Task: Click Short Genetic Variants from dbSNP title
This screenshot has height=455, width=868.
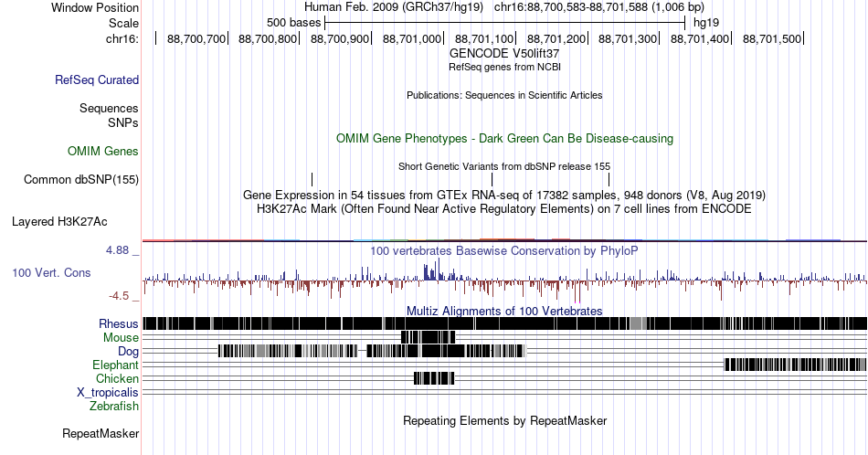Action: [504, 166]
